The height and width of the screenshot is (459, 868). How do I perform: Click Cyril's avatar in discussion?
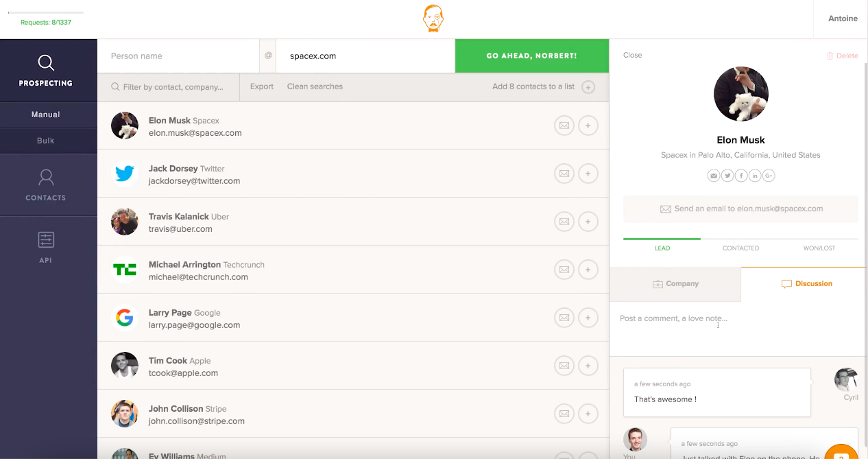pos(846,379)
